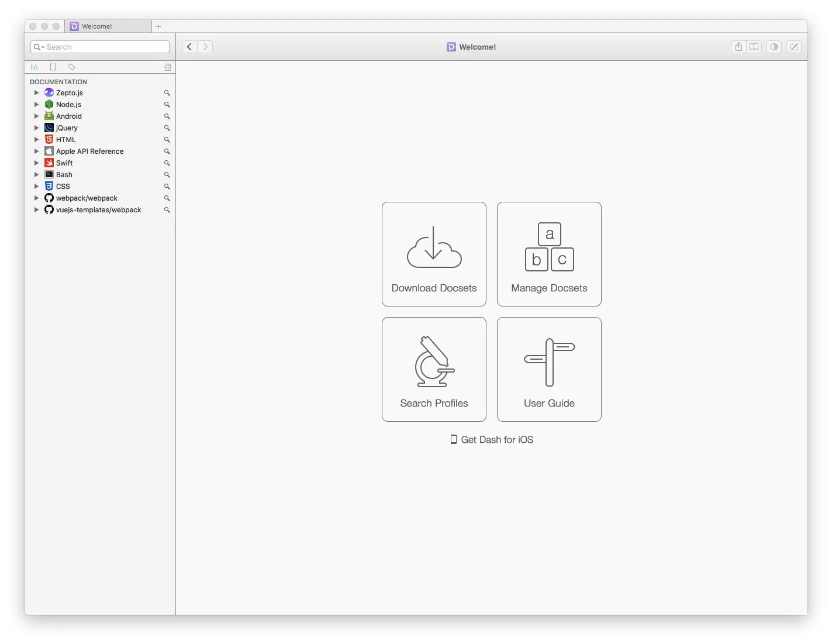Screen dimensions: 832x644
Task: Search within Swift via its magnifier
Action: point(167,163)
